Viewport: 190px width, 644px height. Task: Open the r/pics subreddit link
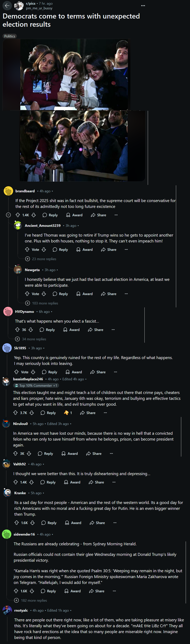click(30, 4)
